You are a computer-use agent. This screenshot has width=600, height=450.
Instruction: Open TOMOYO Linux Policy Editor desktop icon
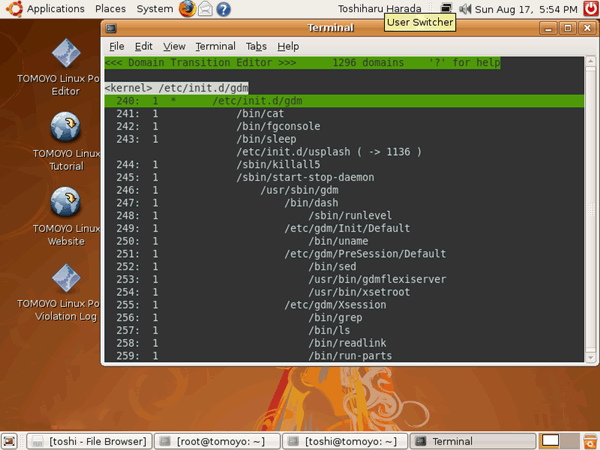[66, 67]
